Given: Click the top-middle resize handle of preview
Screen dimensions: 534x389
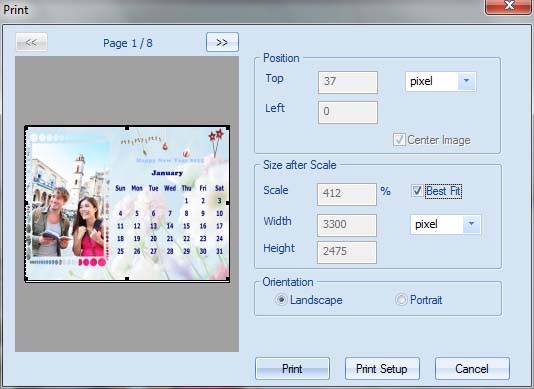Looking at the screenshot, I should (127, 128).
